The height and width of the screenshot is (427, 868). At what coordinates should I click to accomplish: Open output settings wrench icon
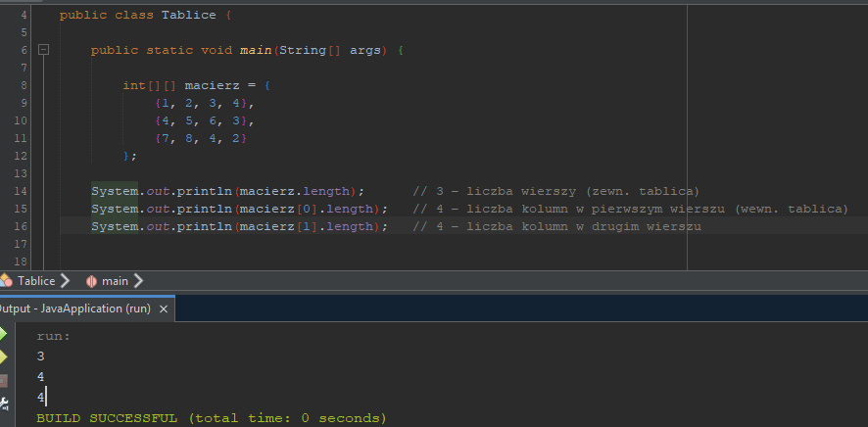pos(3,401)
